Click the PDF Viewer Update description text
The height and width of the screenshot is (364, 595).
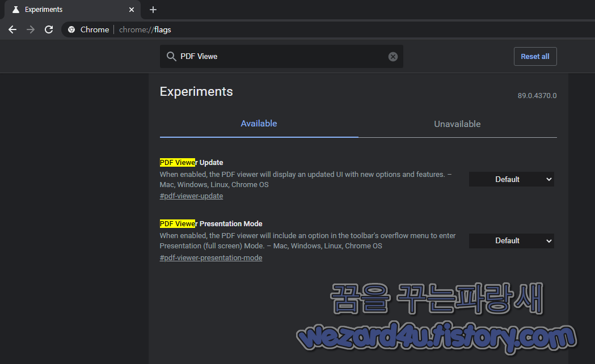coord(306,179)
